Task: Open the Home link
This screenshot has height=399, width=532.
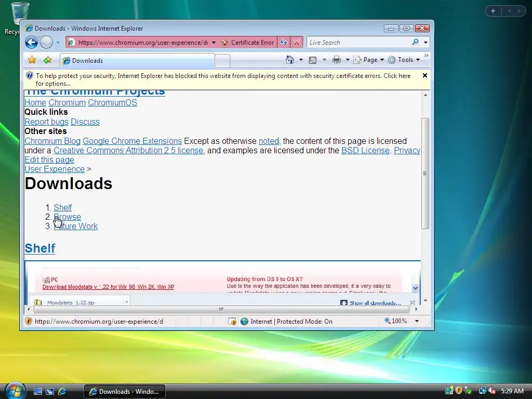Action: pyautogui.click(x=35, y=102)
